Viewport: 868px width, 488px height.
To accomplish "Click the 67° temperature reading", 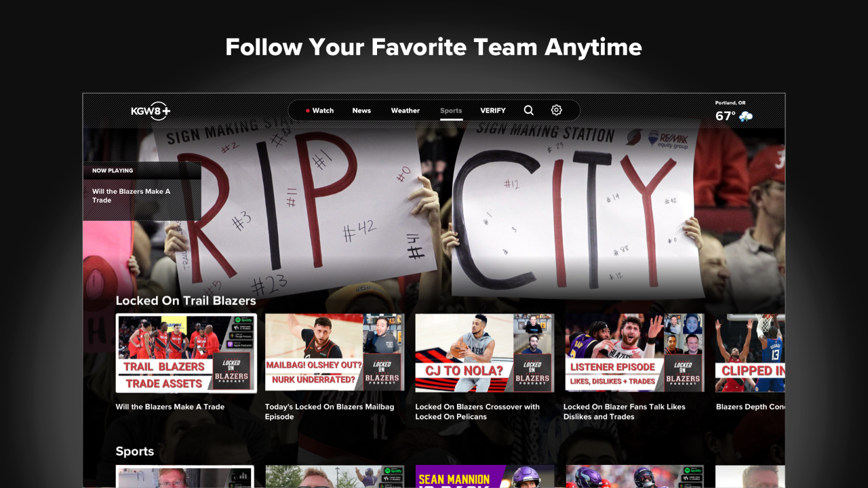I will (726, 117).
